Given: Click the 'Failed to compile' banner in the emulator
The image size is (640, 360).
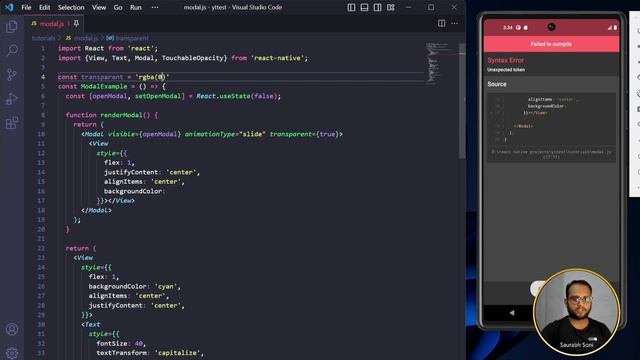Looking at the screenshot, I should 551,44.
